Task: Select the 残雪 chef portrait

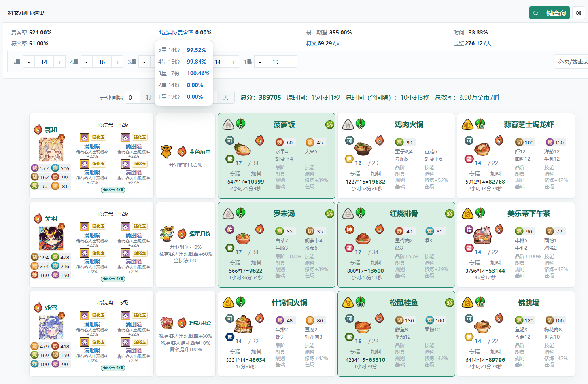Action: pyautogui.click(x=51, y=327)
